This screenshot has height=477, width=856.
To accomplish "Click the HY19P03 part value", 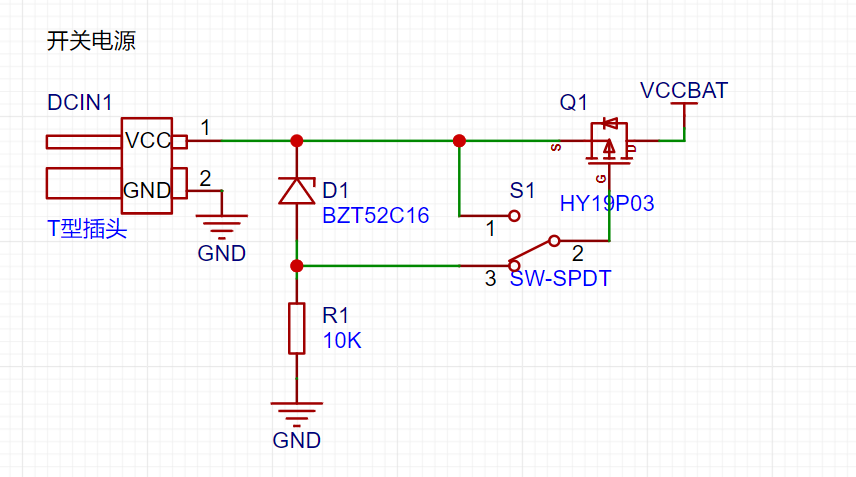I will 607,204.
